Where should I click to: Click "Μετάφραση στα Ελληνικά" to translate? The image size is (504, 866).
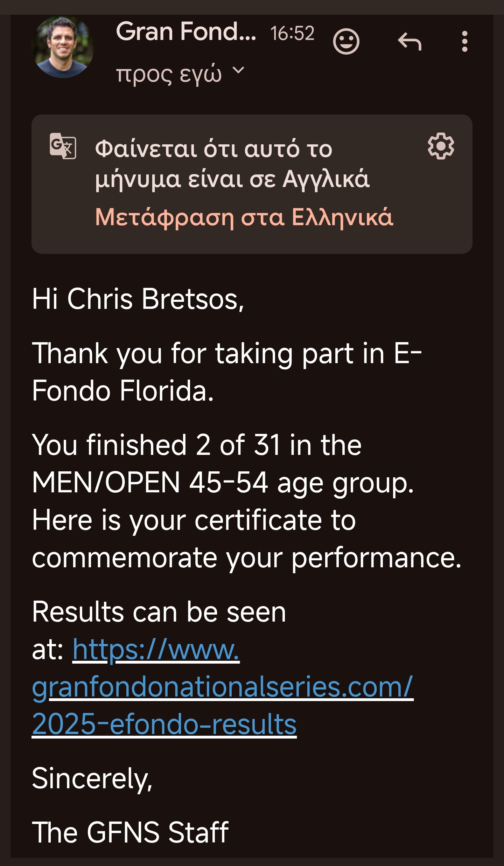[244, 217]
